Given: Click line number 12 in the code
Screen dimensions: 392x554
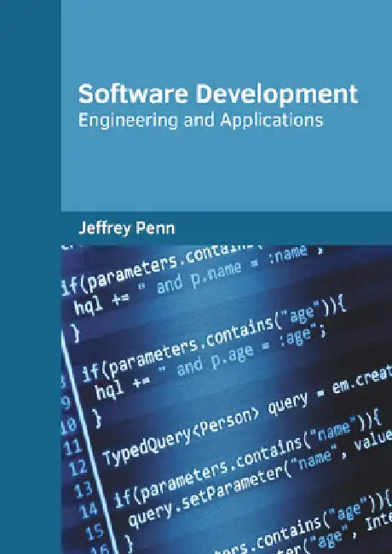Looking at the screenshot, I should pos(78,468).
